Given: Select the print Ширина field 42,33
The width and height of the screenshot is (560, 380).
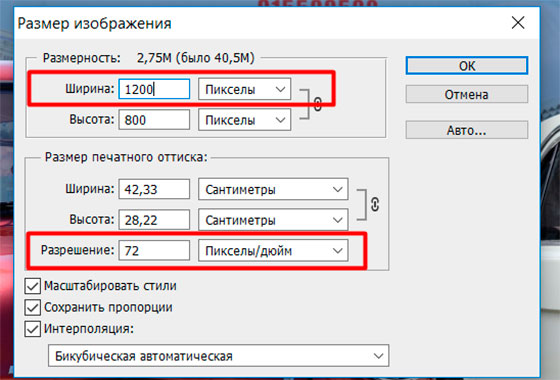Looking at the screenshot, I should (x=154, y=189).
